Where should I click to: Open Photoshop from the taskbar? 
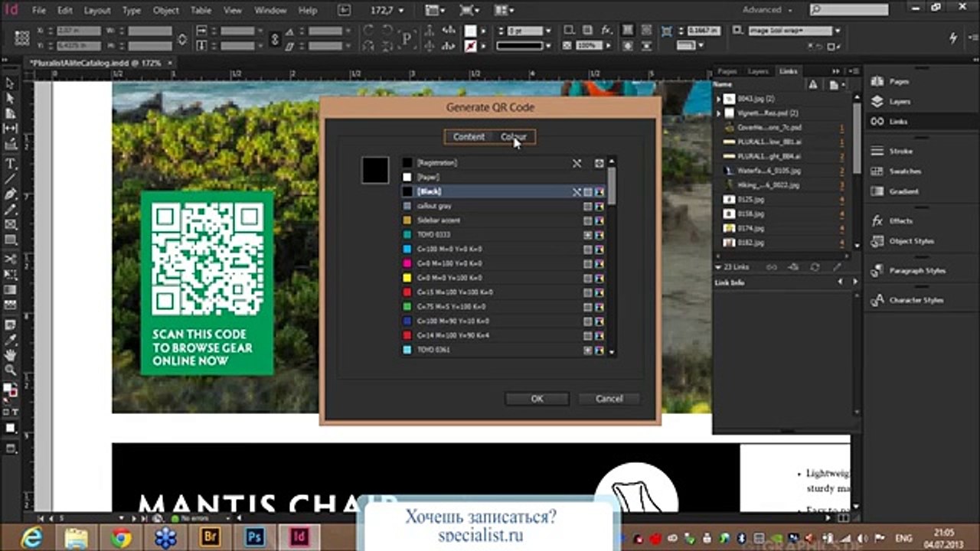(x=254, y=538)
